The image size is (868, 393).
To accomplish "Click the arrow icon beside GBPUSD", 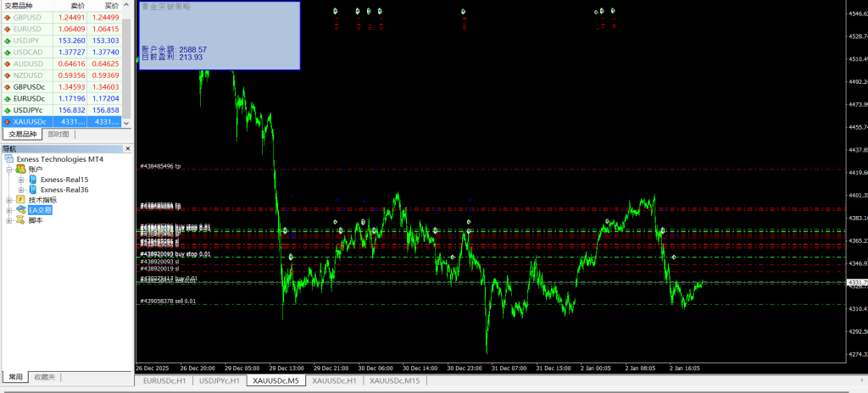I will tap(7, 17).
